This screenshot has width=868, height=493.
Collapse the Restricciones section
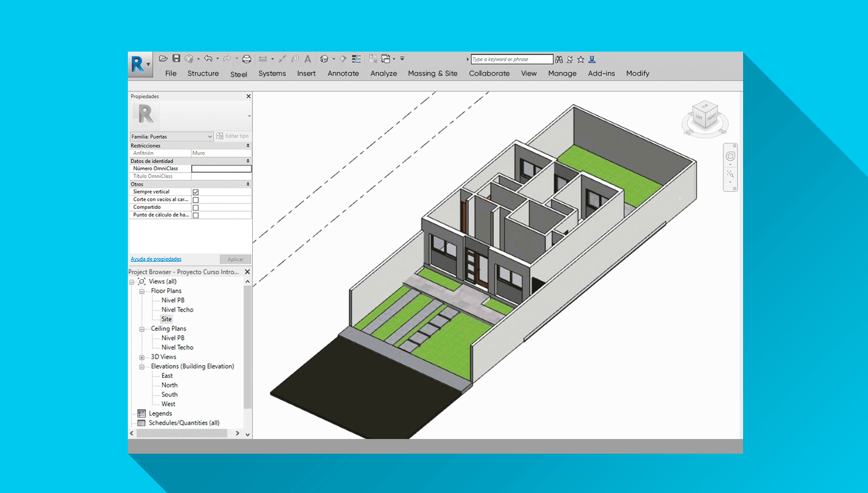tap(247, 145)
